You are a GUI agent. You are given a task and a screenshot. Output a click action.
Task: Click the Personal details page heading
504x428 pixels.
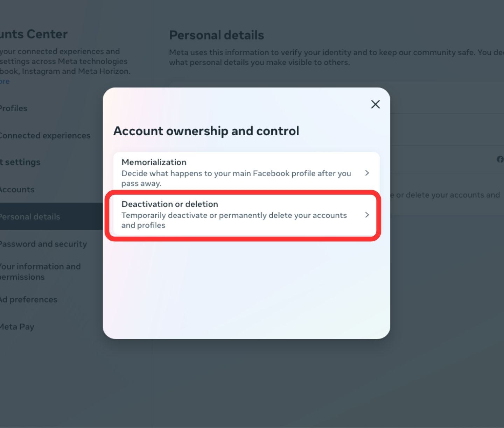click(x=217, y=35)
